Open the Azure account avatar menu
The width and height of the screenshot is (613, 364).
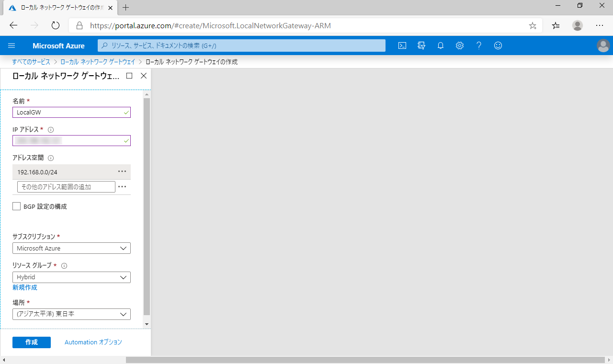tap(603, 45)
